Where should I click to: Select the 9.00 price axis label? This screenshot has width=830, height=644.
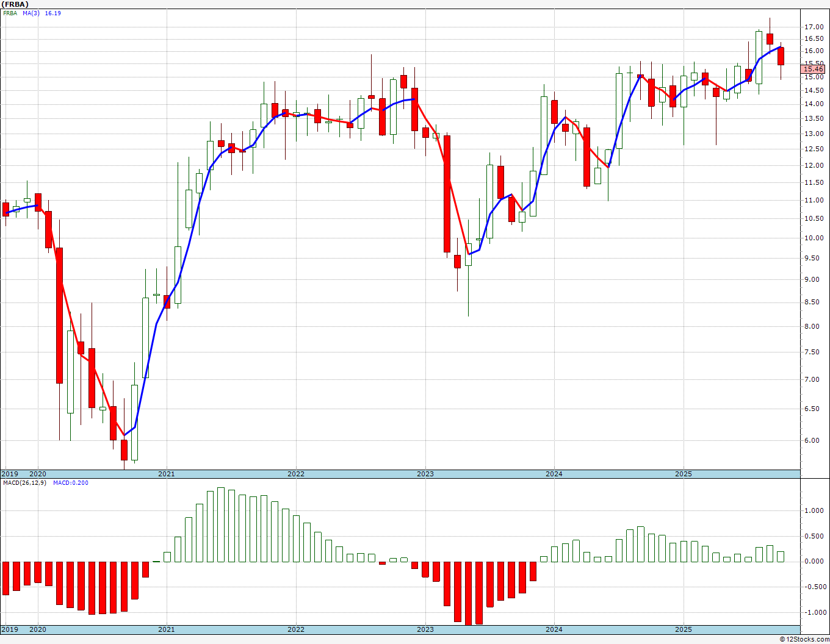pyautogui.click(x=812, y=279)
